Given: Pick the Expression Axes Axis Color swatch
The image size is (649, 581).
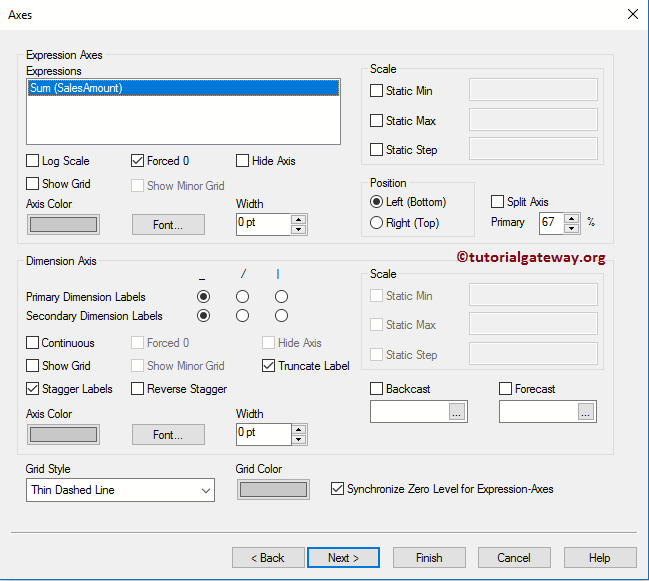Looking at the screenshot, I should coord(63,225).
